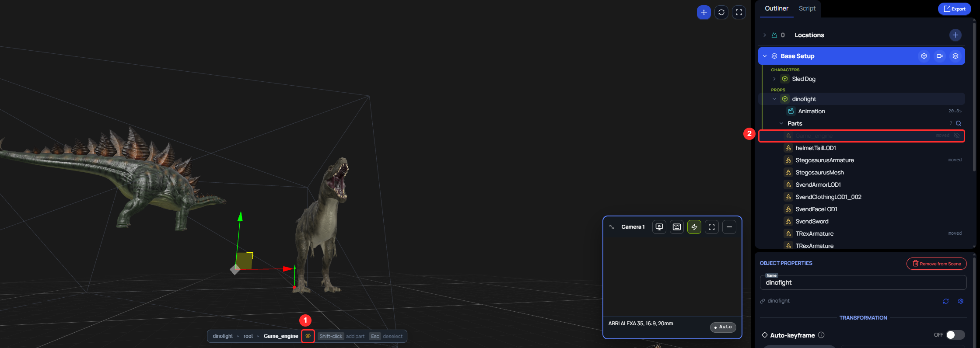Image resolution: width=980 pixels, height=348 pixels.
Task: Activate the rotate tool in viewport toolbar
Action: [721, 12]
